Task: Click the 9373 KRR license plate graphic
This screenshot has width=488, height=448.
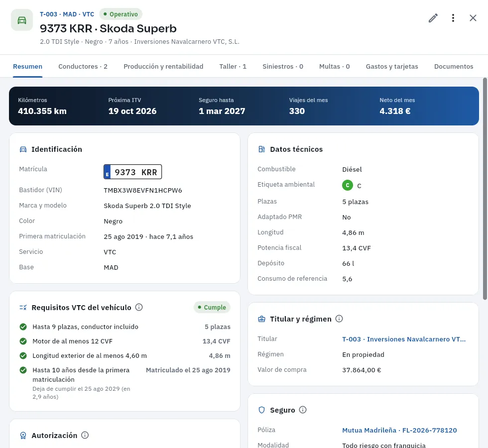Action: coord(132,172)
